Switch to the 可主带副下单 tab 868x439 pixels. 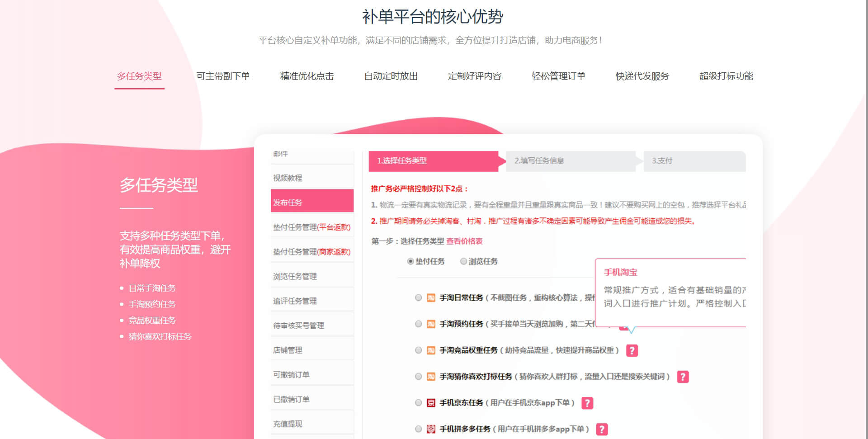[223, 76]
